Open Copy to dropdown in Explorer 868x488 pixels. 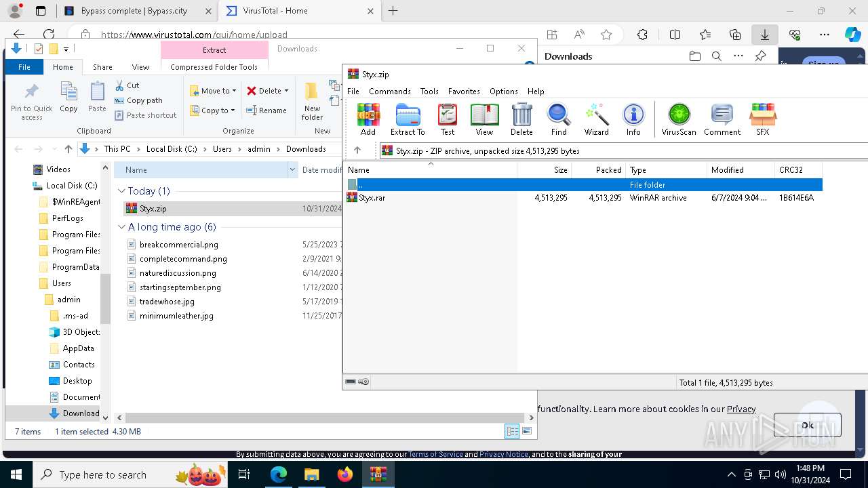(212, 110)
